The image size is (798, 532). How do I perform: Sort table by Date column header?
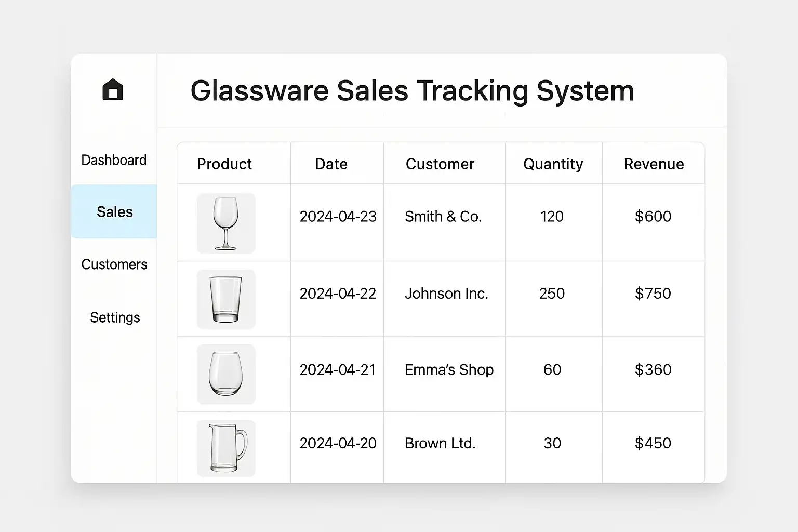point(331,164)
